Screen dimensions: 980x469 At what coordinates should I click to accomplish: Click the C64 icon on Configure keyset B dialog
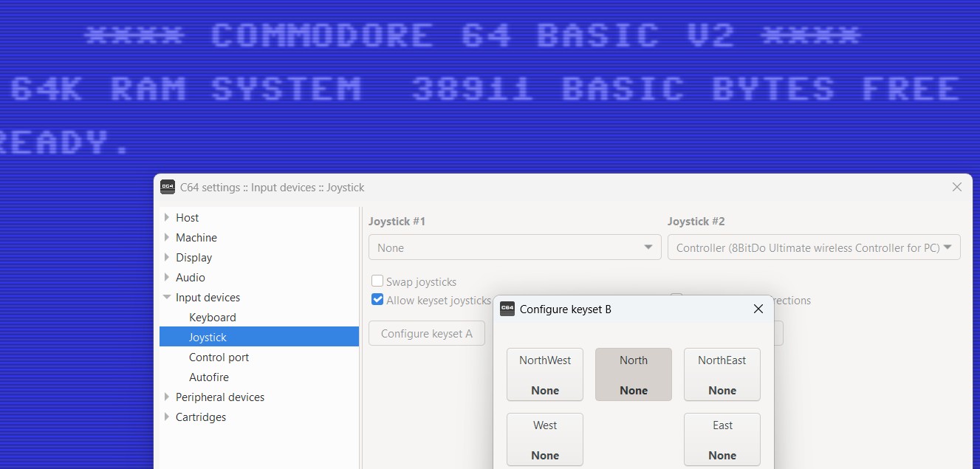click(x=507, y=309)
